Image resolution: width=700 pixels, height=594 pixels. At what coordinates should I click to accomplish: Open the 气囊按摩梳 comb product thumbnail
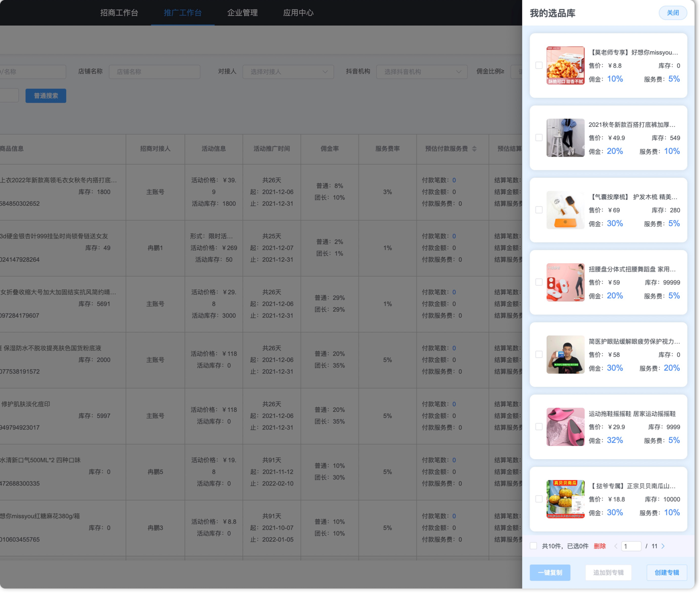pos(565,210)
